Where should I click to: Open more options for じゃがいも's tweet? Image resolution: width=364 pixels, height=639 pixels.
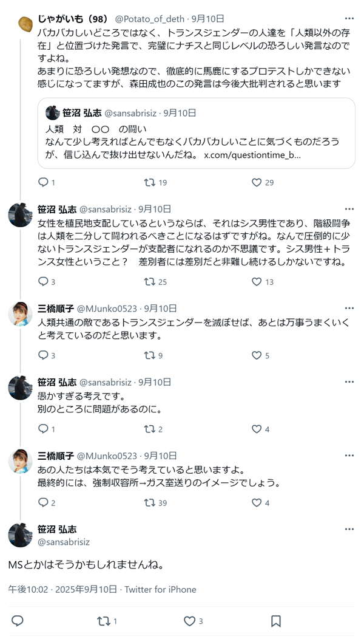[x=349, y=19]
